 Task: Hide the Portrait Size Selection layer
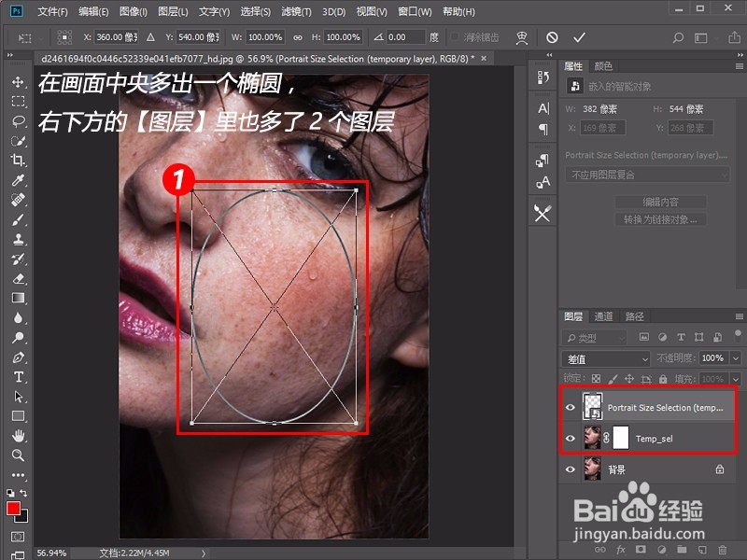(x=570, y=407)
